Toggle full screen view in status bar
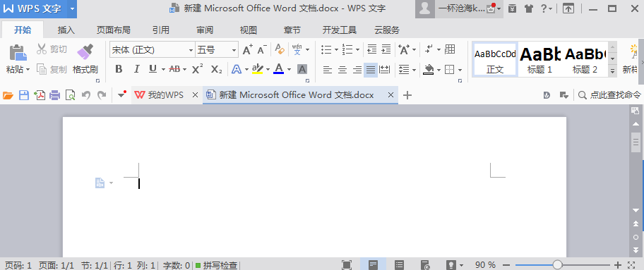Screen dimensions: 644x270 point(347,265)
